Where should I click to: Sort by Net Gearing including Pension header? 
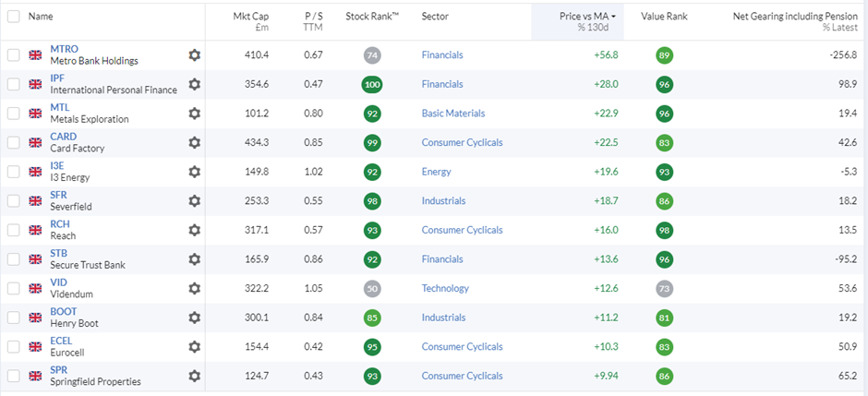[795, 21]
